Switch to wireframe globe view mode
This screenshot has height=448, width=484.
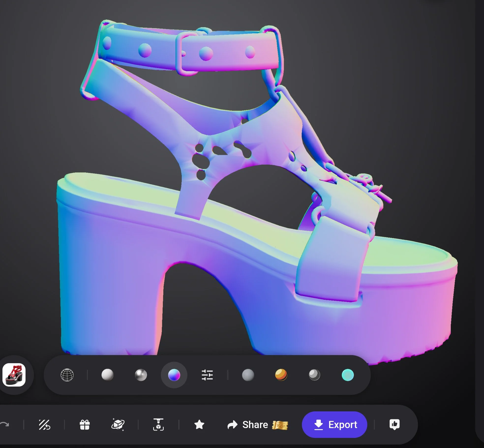click(x=67, y=375)
